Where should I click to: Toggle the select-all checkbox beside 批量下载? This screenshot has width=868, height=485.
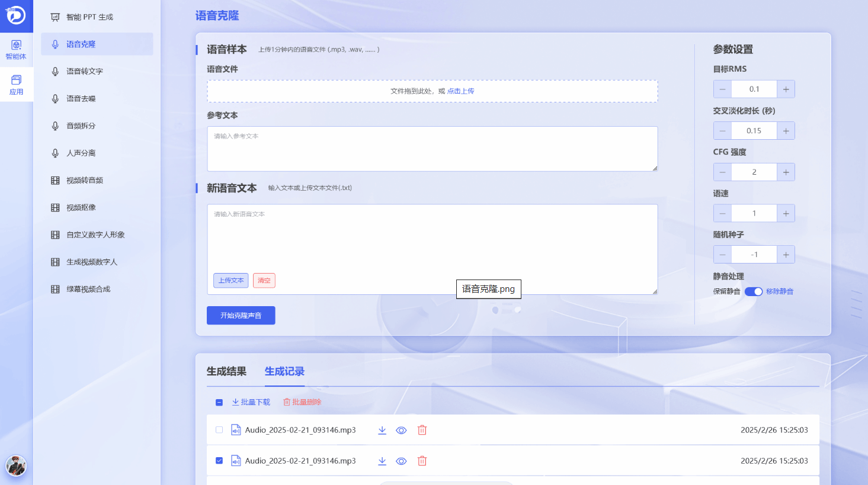pyautogui.click(x=219, y=402)
